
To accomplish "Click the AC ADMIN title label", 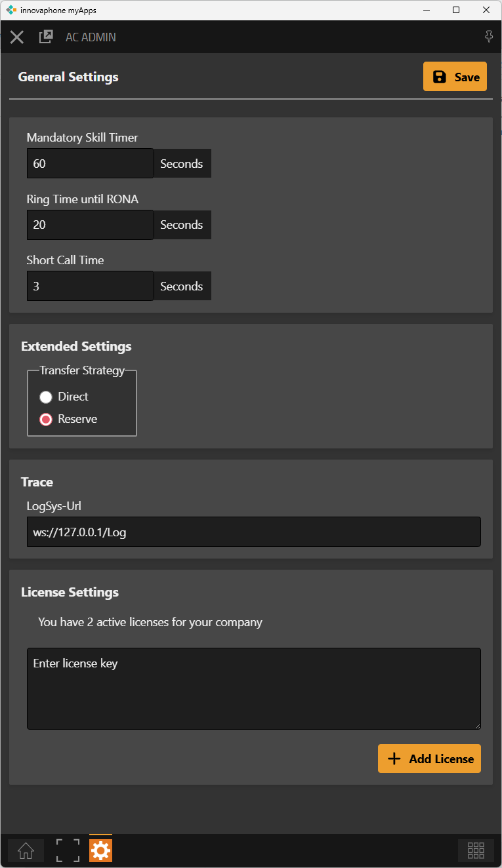I will coord(91,37).
